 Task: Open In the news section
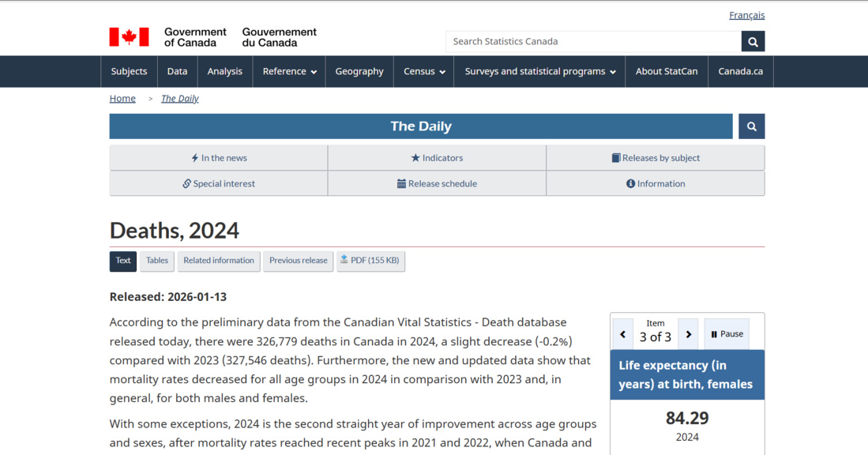tap(219, 158)
